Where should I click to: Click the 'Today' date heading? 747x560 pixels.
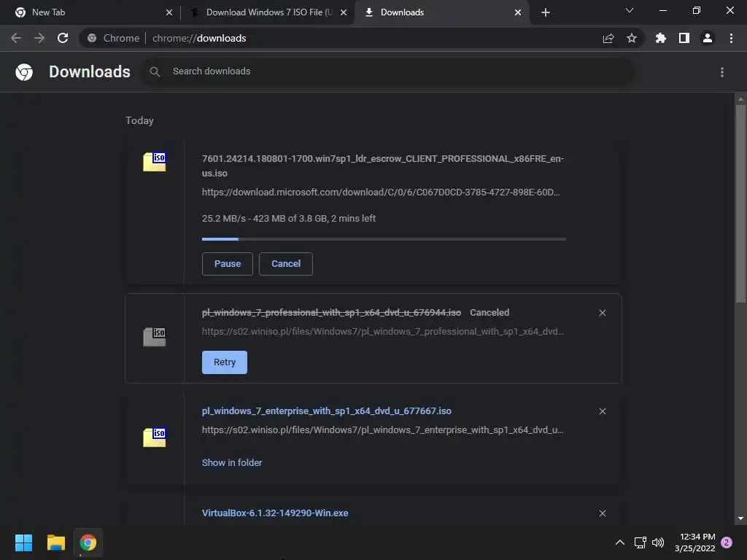[x=139, y=120]
